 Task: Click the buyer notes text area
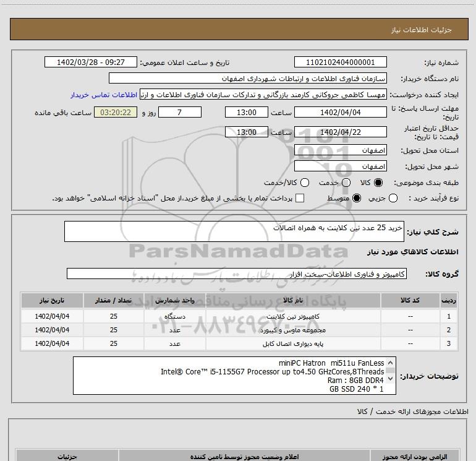pos(235,376)
